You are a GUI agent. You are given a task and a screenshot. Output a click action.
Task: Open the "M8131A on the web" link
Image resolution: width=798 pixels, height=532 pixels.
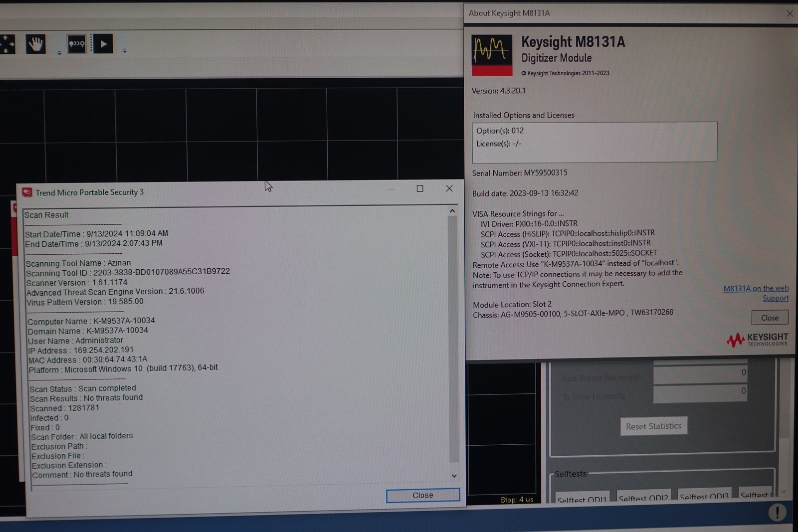pos(756,288)
